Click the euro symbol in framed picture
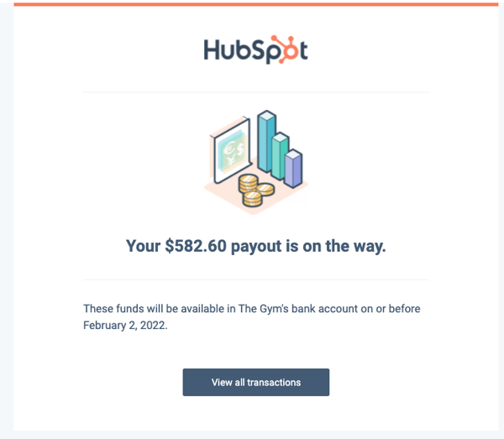Screen dimensions: 504x439 click(229, 149)
